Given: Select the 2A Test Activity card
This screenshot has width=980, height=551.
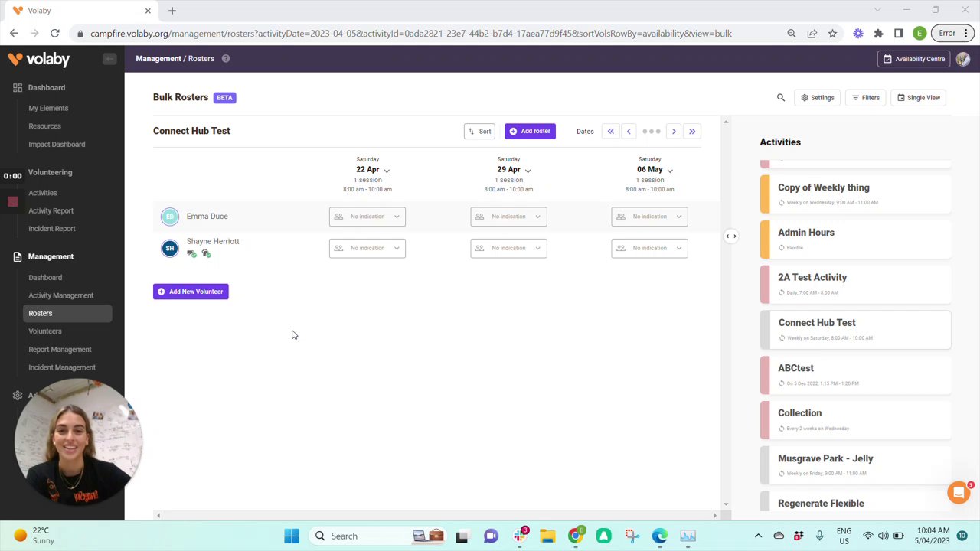Looking at the screenshot, I should click(855, 284).
